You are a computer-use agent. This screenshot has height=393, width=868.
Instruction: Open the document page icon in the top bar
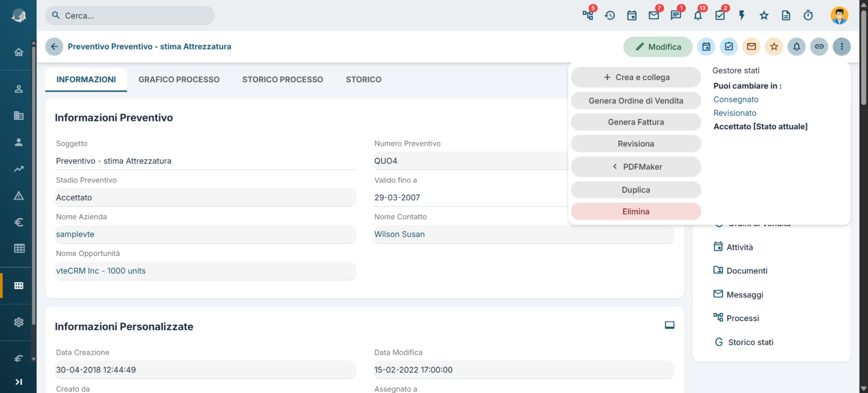pyautogui.click(x=786, y=16)
